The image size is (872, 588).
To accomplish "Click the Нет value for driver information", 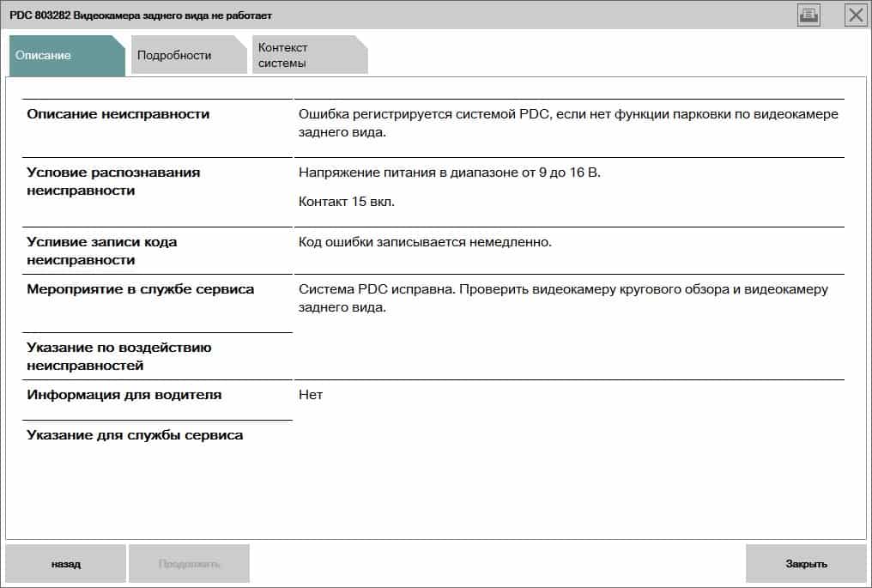I will 311,395.
